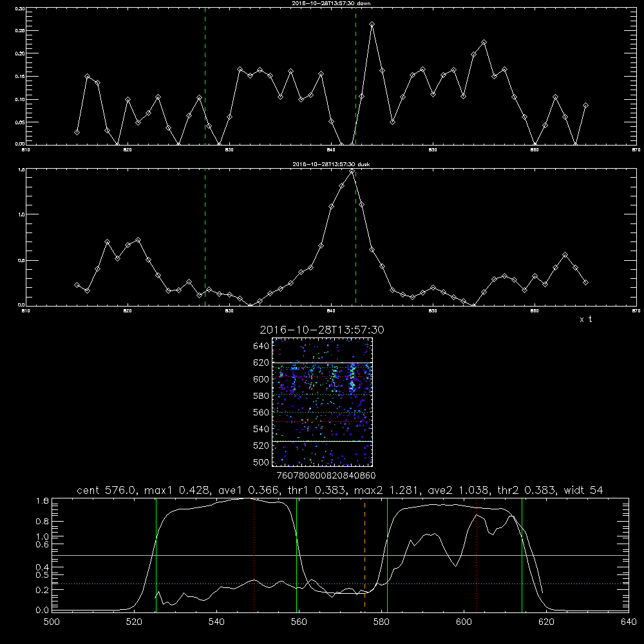
Task: Select the "cent 576.0" value in the stats line
Action: [x=107, y=490]
